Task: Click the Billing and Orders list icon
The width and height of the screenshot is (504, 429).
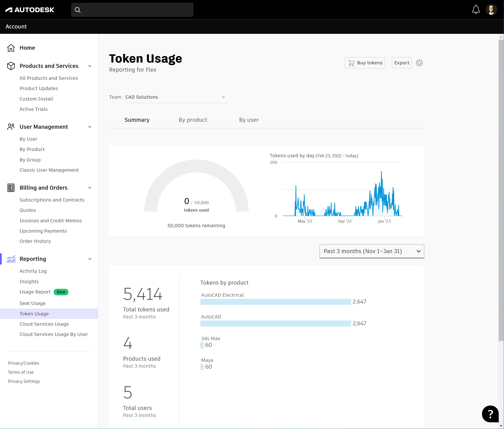Action: (11, 188)
